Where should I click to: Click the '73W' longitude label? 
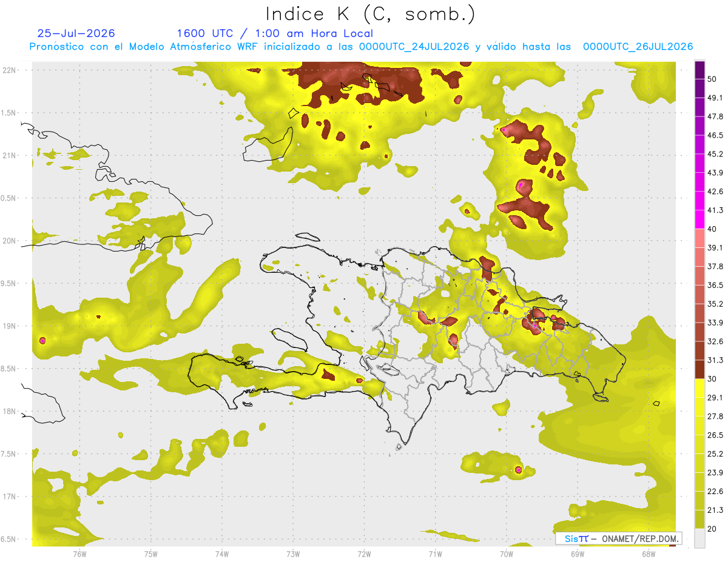coord(293,555)
